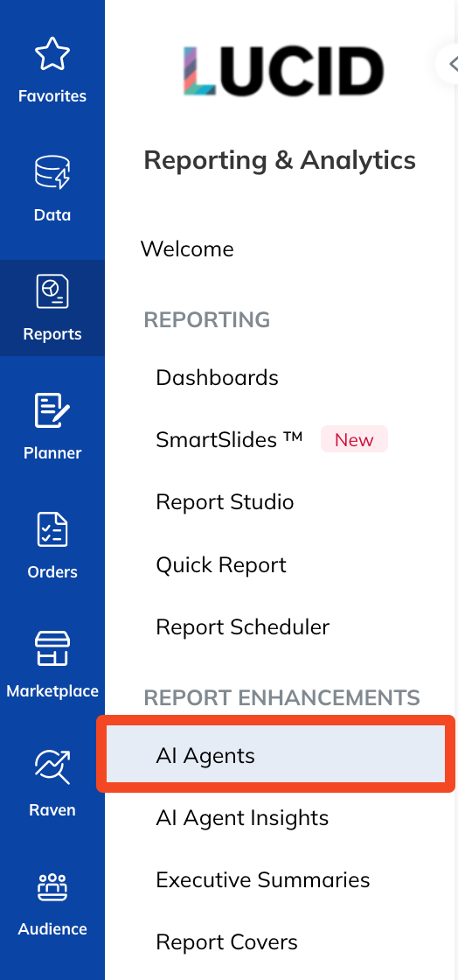Open the Planner notepad icon
458x980 pixels.
52,410
